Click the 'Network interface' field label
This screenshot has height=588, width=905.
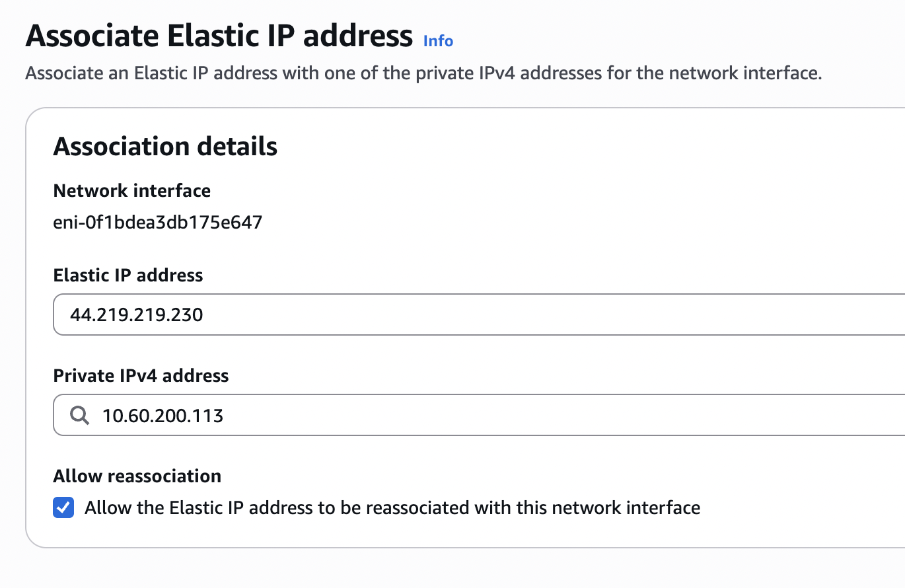tap(132, 191)
